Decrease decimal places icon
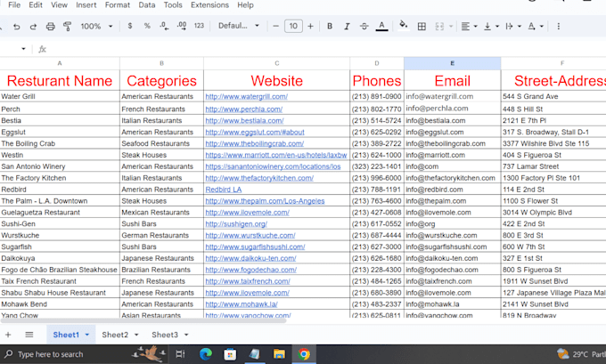The width and height of the screenshot is (606, 364). tap(164, 26)
